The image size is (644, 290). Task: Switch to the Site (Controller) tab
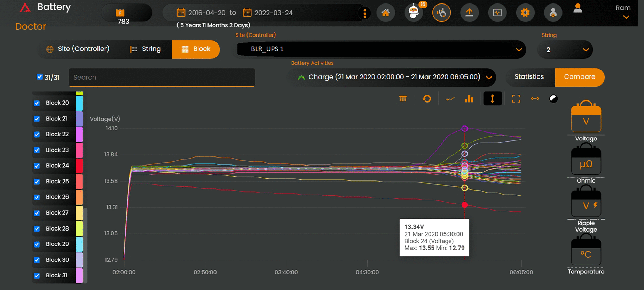(x=78, y=49)
